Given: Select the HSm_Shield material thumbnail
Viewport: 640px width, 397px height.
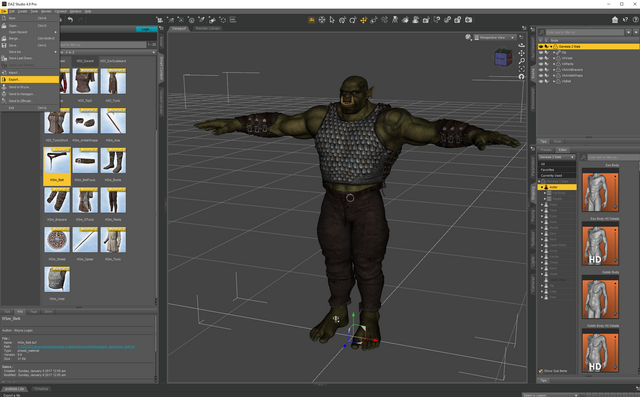Looking at the screenshot, I should 57,240.
